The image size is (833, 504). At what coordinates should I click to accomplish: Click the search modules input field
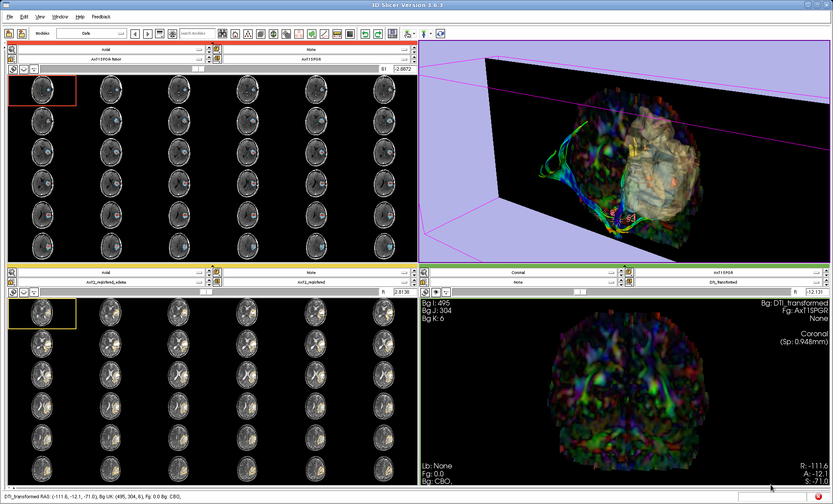(197, 33)
